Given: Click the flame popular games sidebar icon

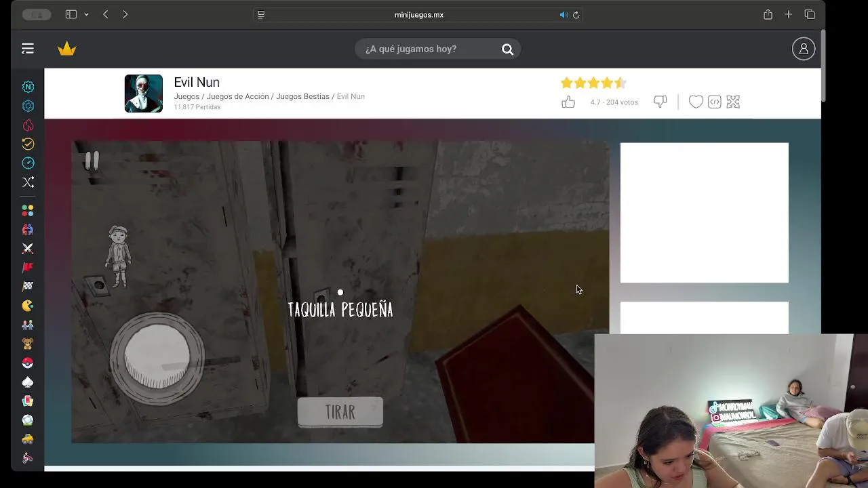Looking at the screenshot, I should coord(28,125).
